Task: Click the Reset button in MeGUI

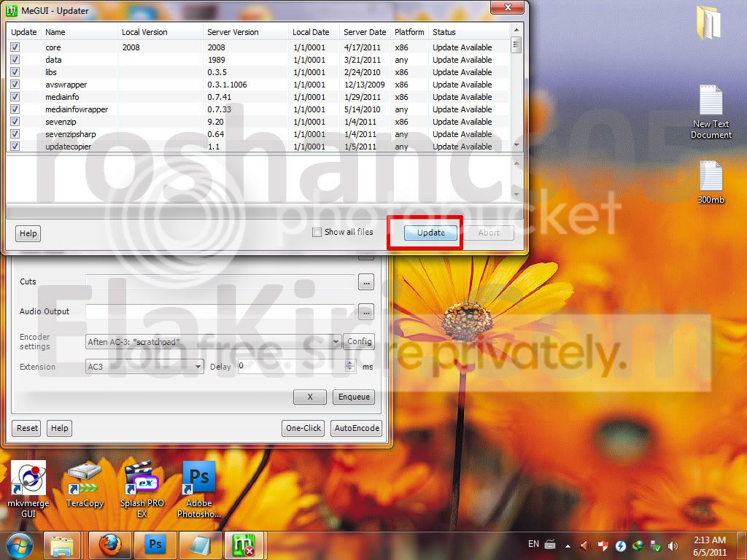Action: tap(27, 428)
